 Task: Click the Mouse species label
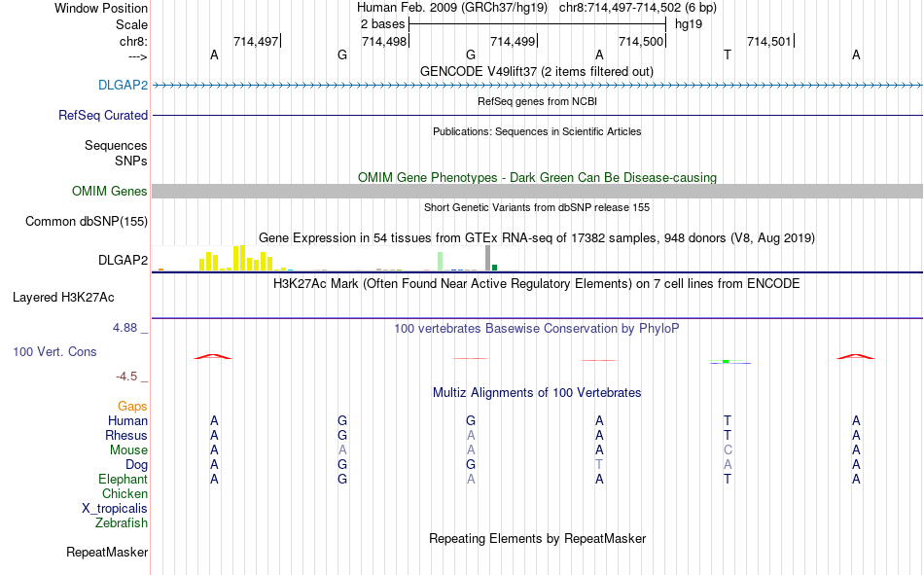128,449
